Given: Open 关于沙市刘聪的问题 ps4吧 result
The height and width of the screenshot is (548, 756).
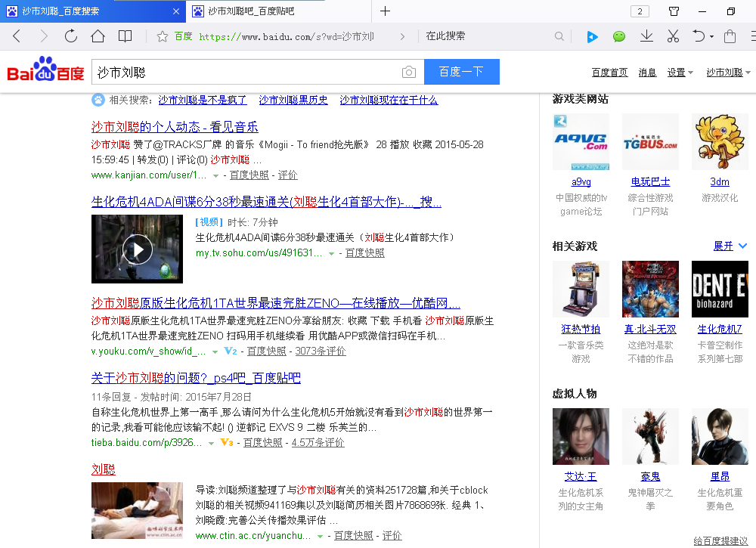Looking at the screenshot, I should [196, 377].
